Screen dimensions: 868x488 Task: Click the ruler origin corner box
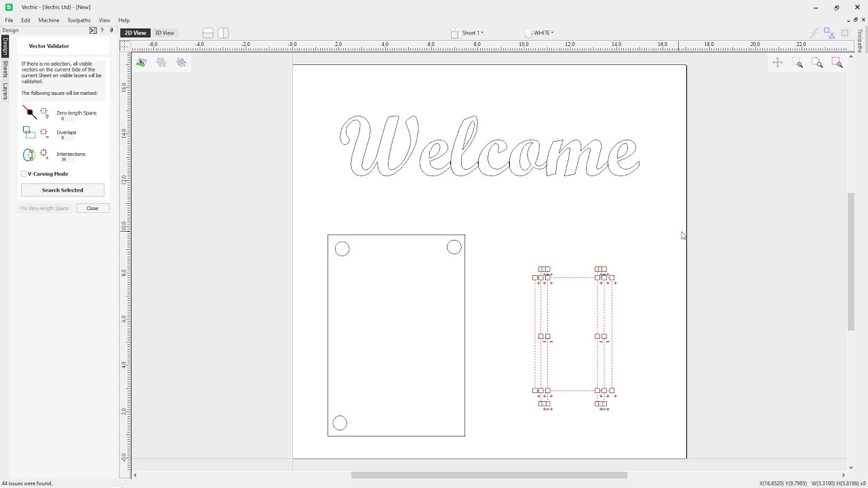pos(125,45)
